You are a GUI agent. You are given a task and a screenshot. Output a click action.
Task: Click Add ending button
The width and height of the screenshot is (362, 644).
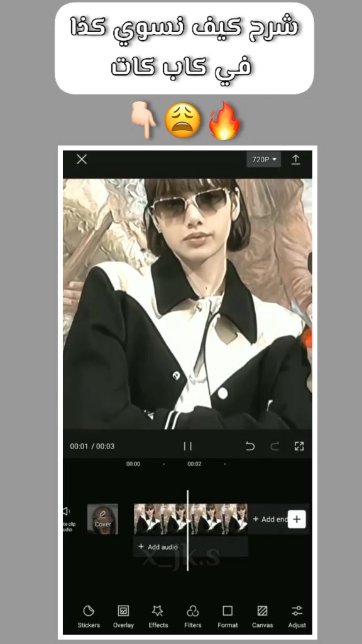[270, 519]
